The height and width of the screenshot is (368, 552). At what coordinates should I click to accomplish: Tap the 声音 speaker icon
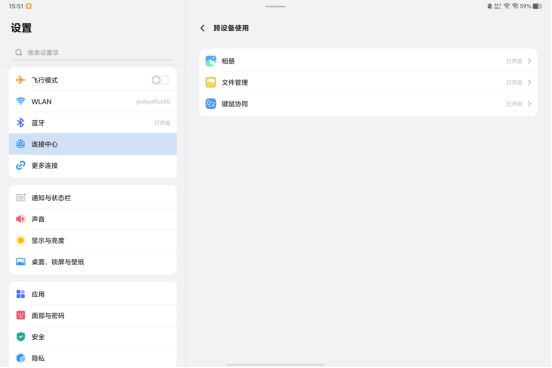(20, 219)
